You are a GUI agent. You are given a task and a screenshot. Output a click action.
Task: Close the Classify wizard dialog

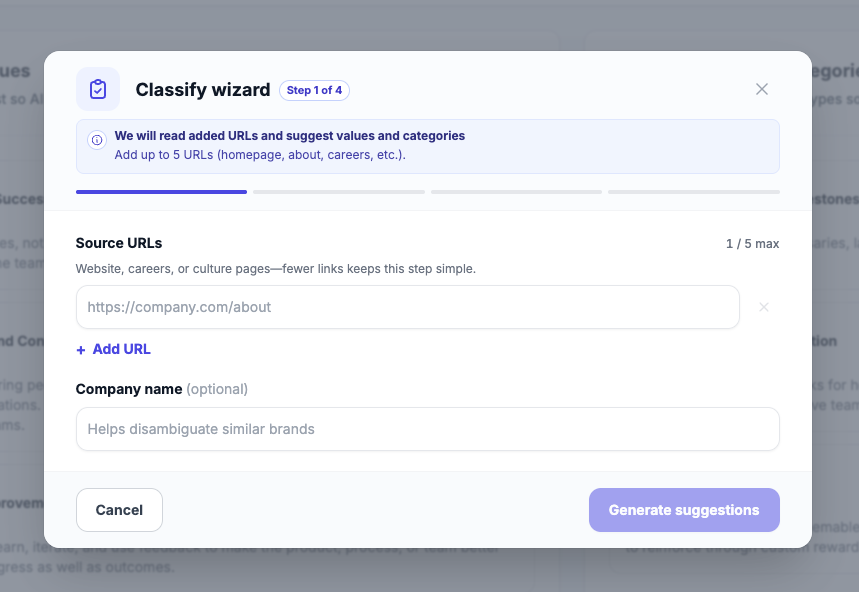(x=762, y=89)
